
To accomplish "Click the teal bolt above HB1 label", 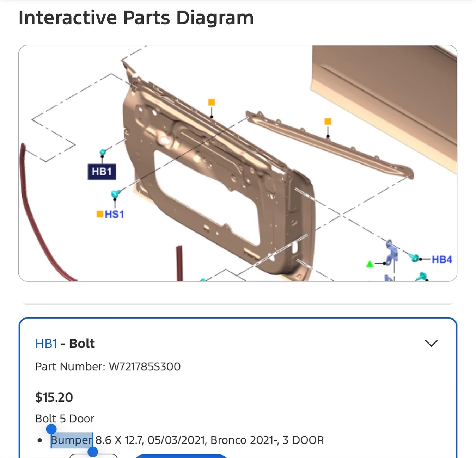I will (x=103, y=153).
